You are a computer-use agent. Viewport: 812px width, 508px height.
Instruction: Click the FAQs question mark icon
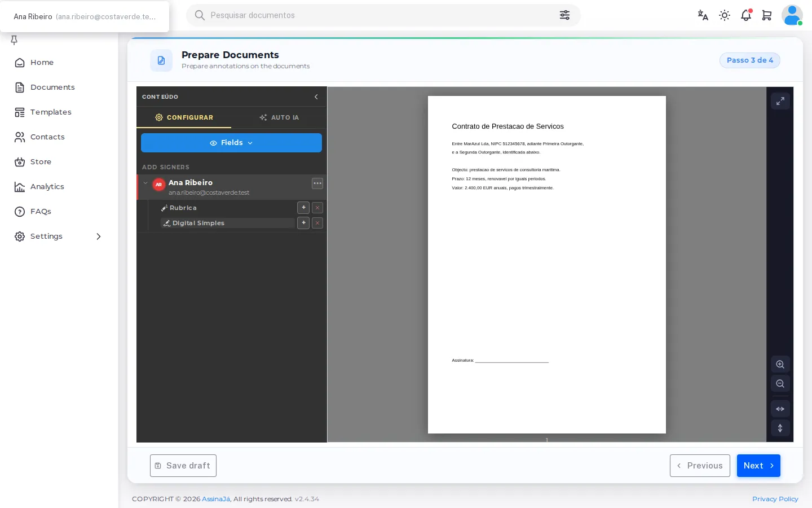pos(20,212)
